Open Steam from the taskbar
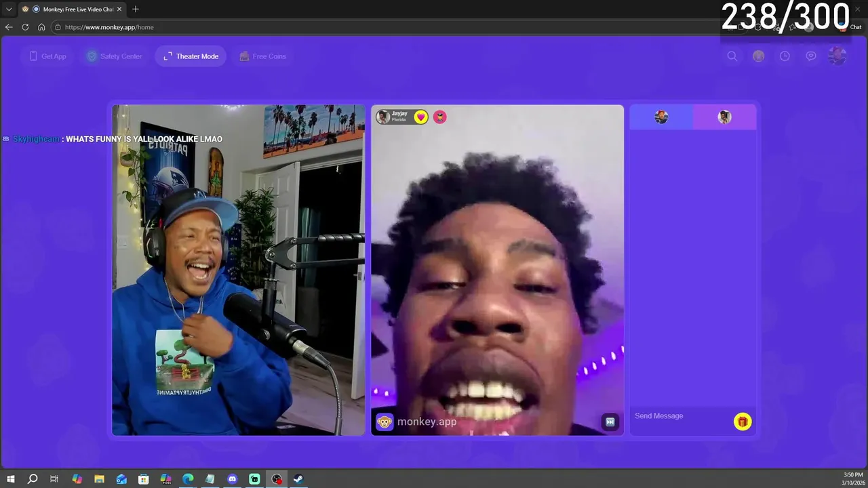868x488 pixels. tap(298, 479)
